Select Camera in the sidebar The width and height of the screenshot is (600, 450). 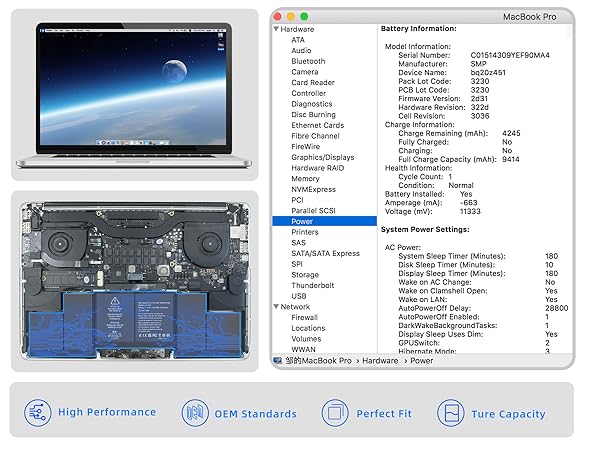point(305,72)
